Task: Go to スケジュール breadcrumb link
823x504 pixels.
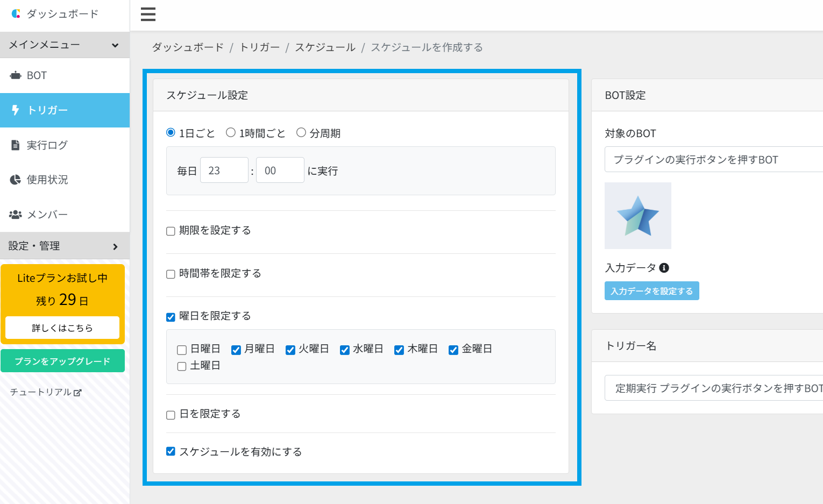Action: [x=325, y=47]
